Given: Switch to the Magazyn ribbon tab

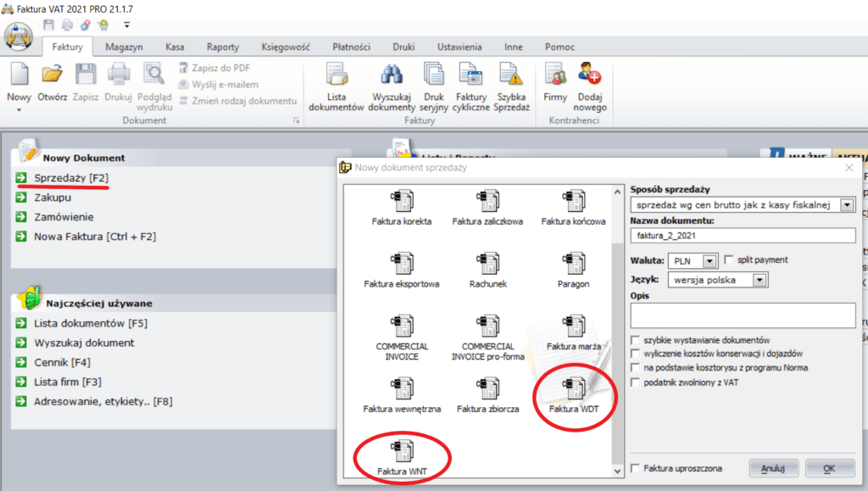Looking at the screenshot, I should pyautogui.click(x=124, y=47).
